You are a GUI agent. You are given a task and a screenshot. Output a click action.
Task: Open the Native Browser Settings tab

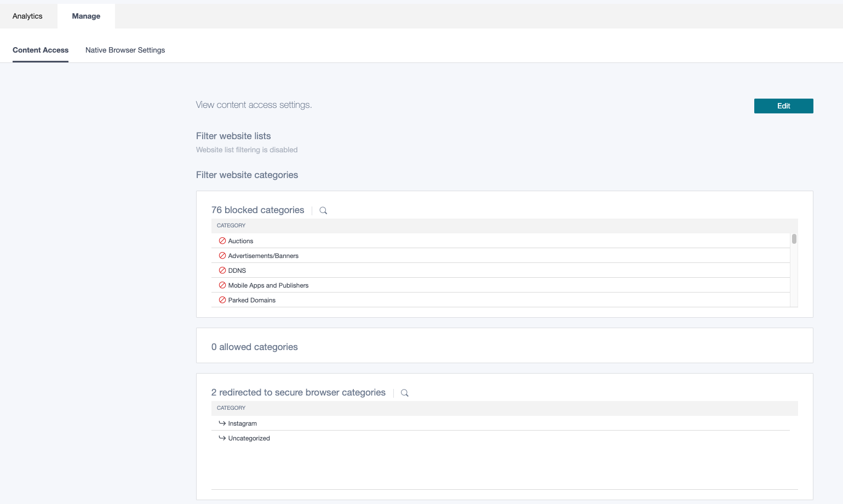[125, 50]
